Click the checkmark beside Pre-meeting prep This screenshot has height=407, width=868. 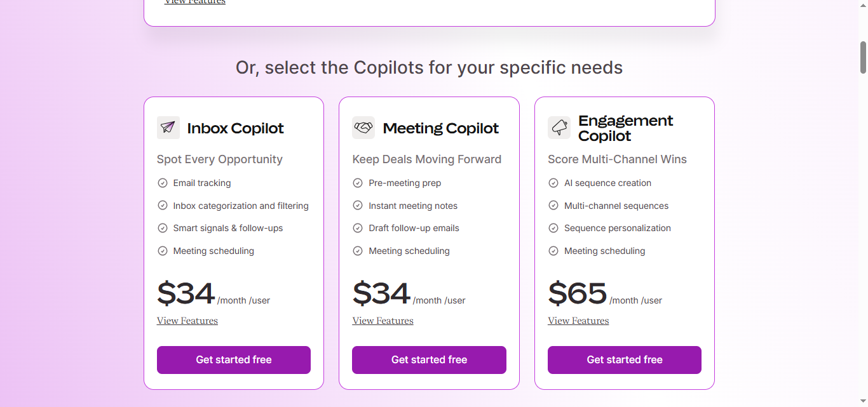pyautogui.click(x=357, y=183)
